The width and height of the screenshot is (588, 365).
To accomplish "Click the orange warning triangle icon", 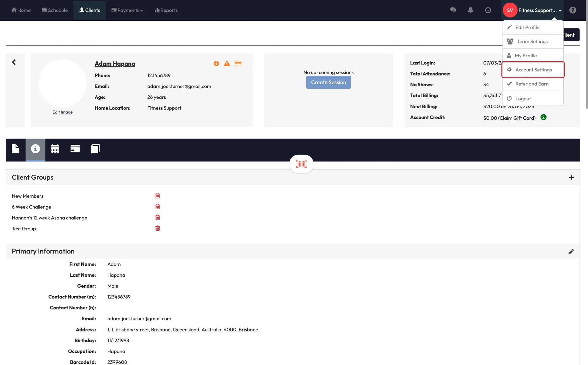I will tap(227, 63).
